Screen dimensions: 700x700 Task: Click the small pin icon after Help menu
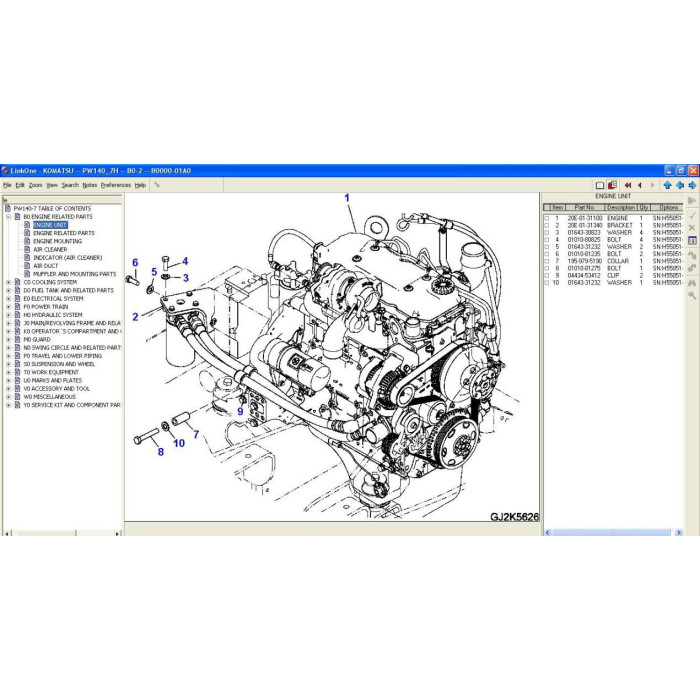pyautogui.click(x=157, y=185)
